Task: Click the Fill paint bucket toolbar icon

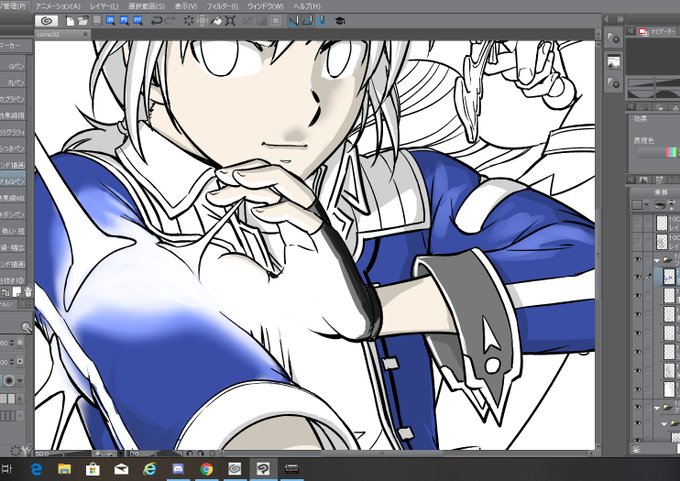Action: click(x=216, y=20)
